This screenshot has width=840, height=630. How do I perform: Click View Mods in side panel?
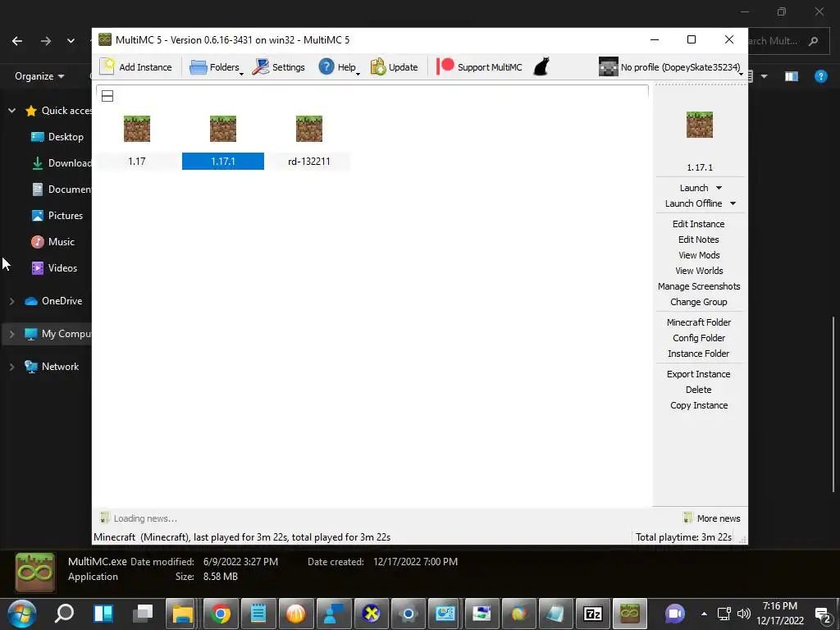coord(699,255)
